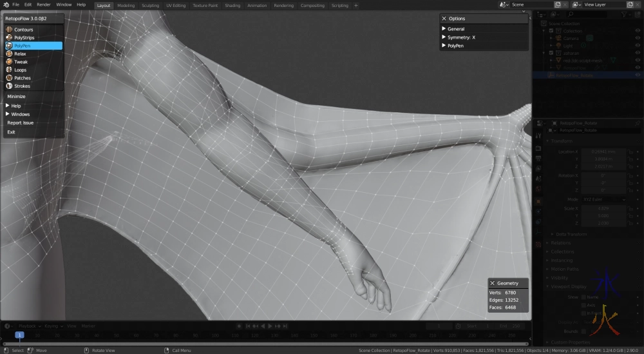Screen dimensions: 644x354
Task: Click the current frame marker on timeline
Action: 20,335
